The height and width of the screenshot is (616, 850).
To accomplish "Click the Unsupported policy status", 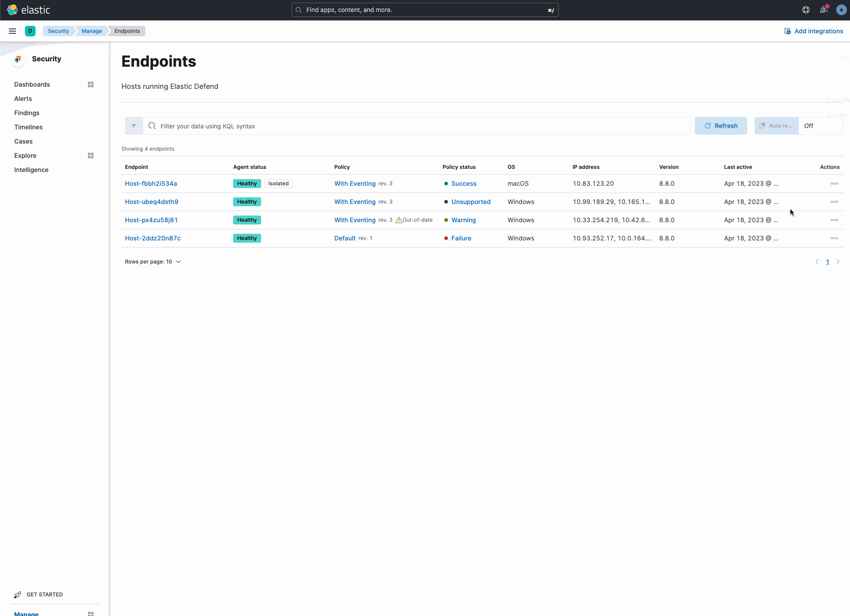I will (471, 202).
